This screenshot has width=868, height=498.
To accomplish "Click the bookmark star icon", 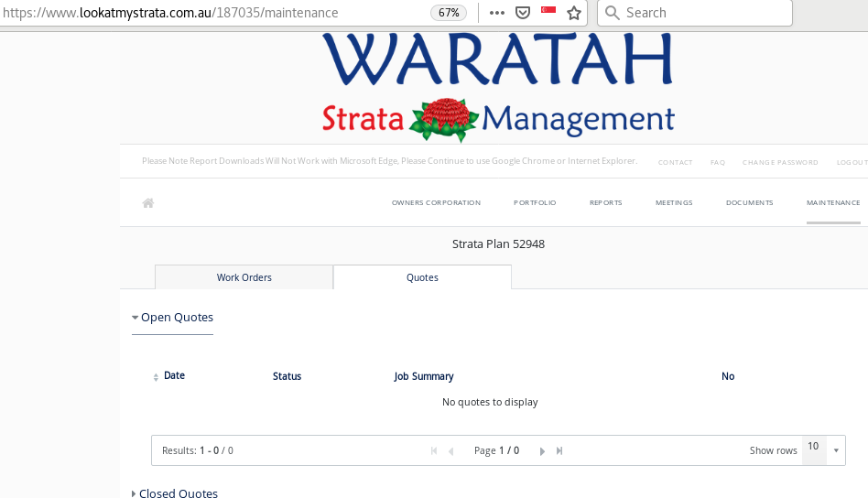I will point(574,13).
